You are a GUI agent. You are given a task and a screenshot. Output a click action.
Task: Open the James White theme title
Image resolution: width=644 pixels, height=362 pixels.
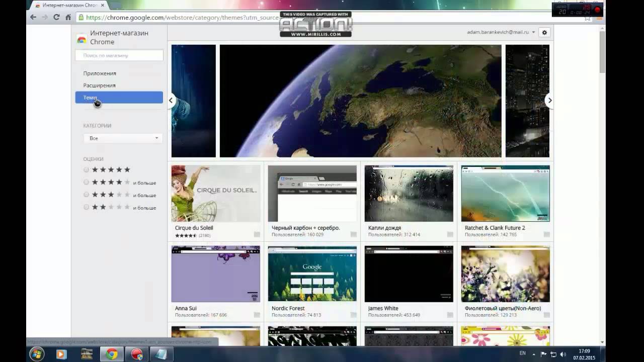pyautogui.click(x=383, y=308)
